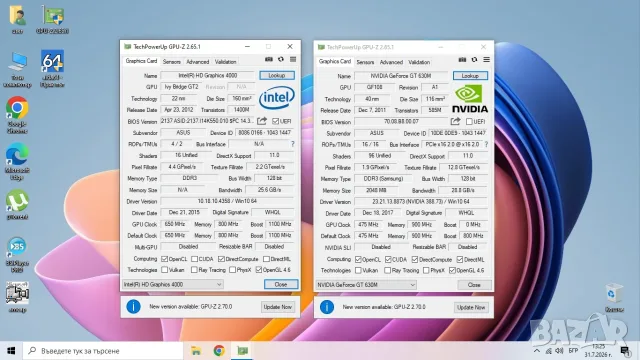Toggle Vulkan checkbox in Intel window
Viewport: 640px width, 360px height.
[x=164, y=270]
